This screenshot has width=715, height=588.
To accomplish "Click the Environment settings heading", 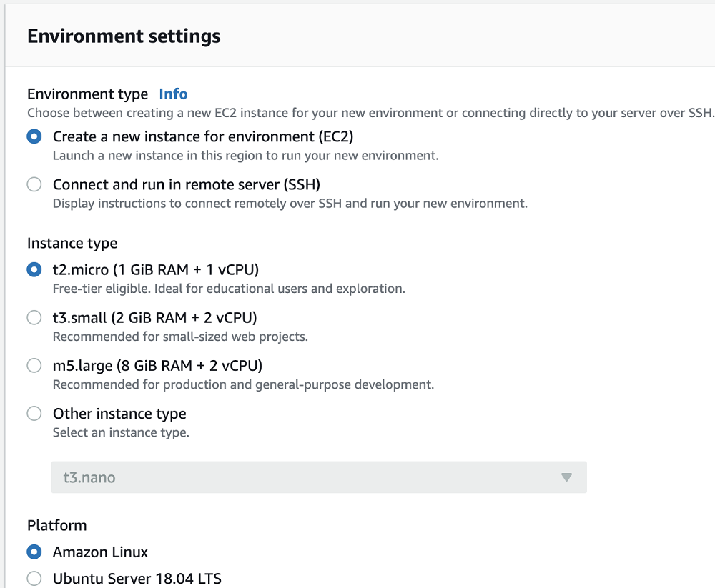I will pyautogui.click(x=124, y=36).
